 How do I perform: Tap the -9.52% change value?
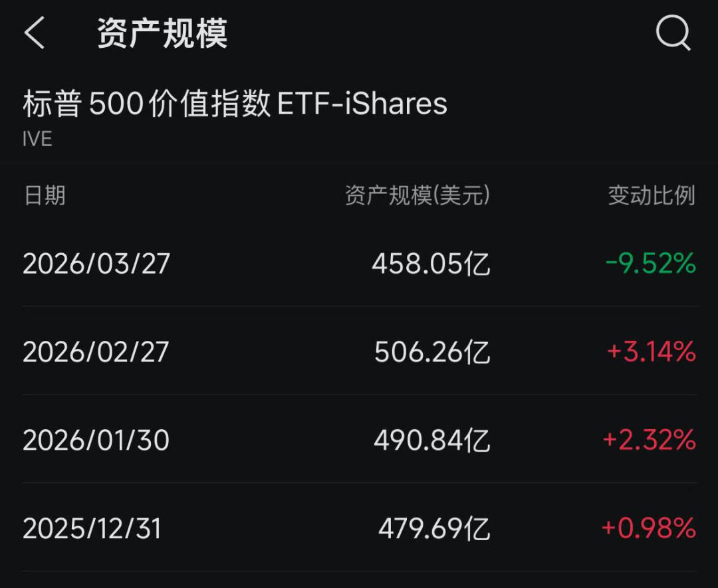[650, 264]
